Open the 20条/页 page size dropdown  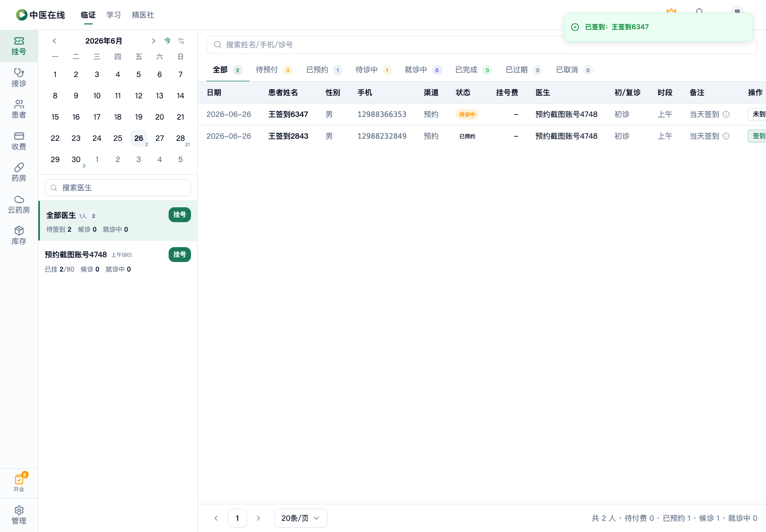(x=301, y=518)
